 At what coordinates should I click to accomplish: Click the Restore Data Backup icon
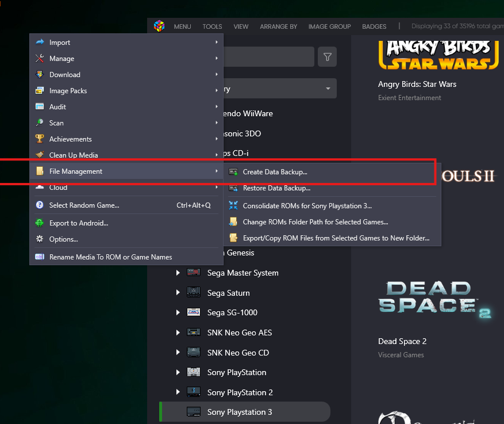coord(233,188)
